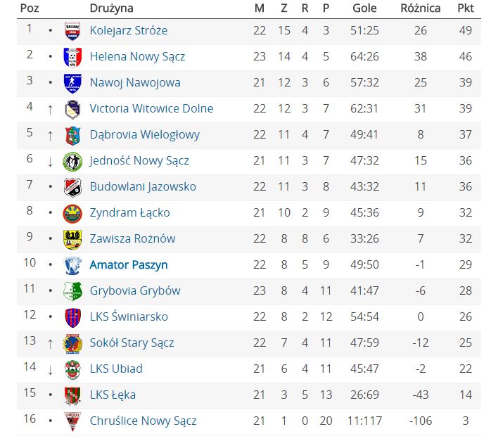Open the Amator Paszyn team link
This screenshot has height=448, width=491.
tap(129, 265)
